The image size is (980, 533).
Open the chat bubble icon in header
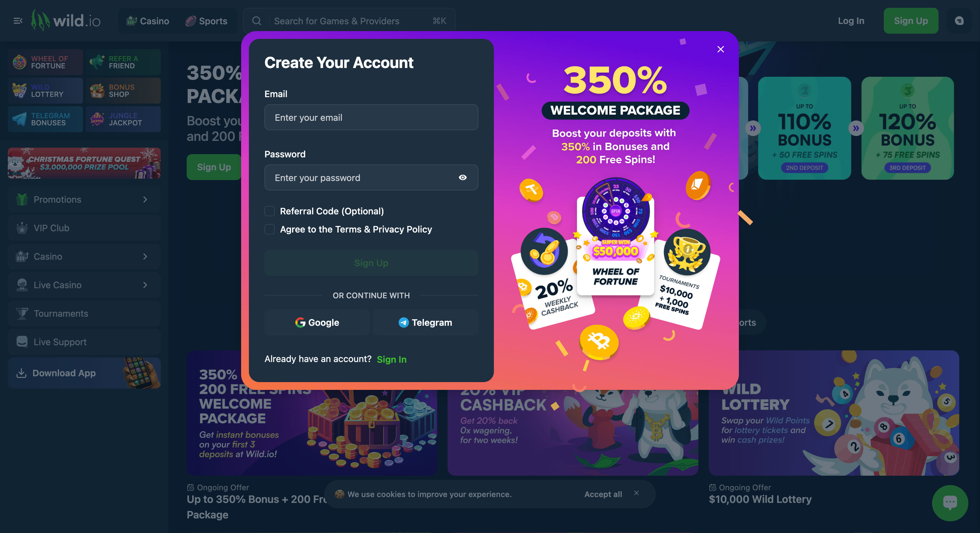[959, 21]
